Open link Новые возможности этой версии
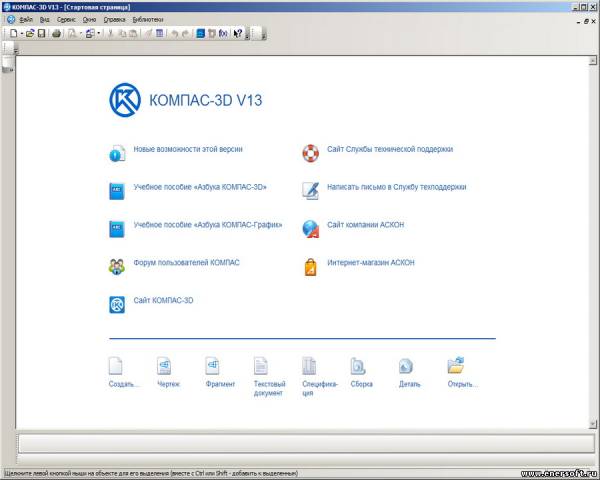 coord(188,149)
